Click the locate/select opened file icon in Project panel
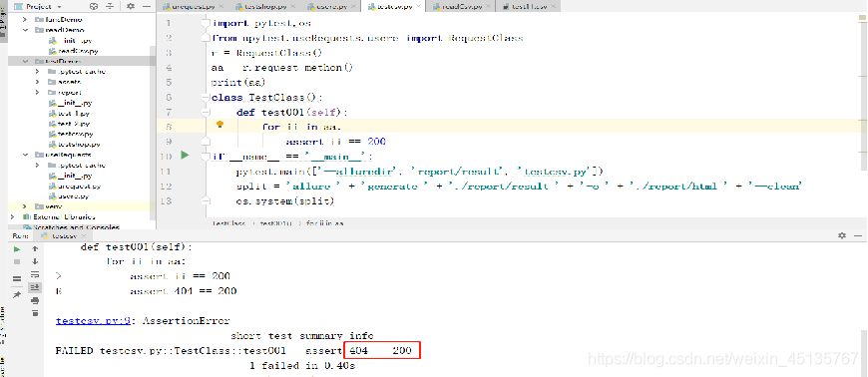This screenshot has width=868, height=377. pos(94,6)
